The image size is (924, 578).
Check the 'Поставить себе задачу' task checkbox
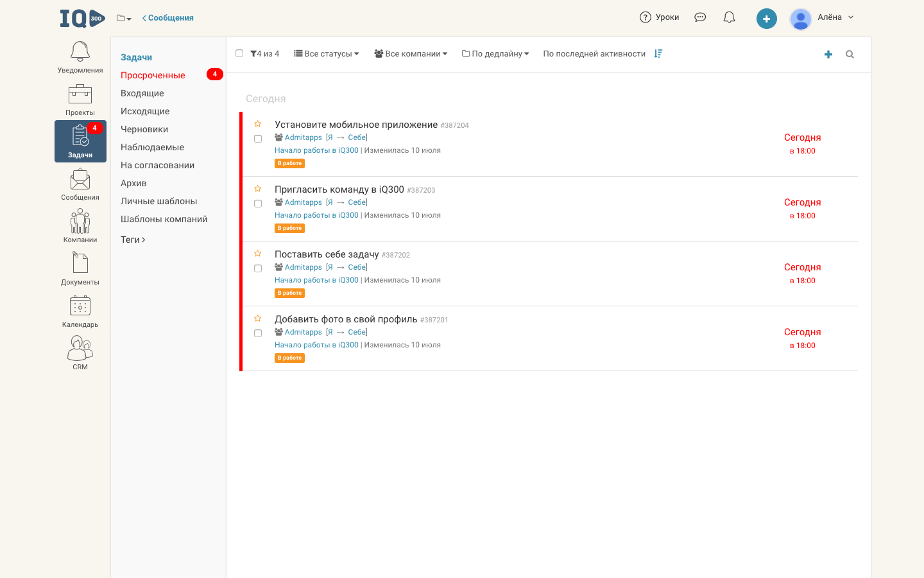[258, 268]
